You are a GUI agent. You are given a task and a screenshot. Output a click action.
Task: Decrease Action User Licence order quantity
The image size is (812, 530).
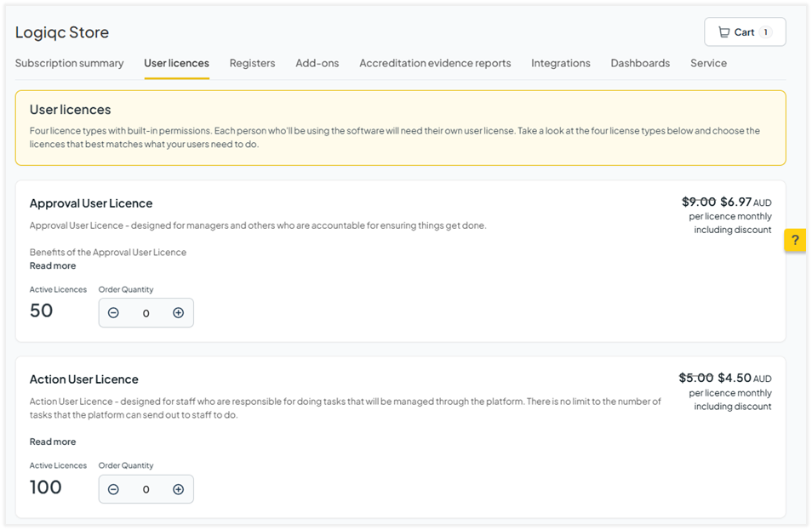coord(113,489)
